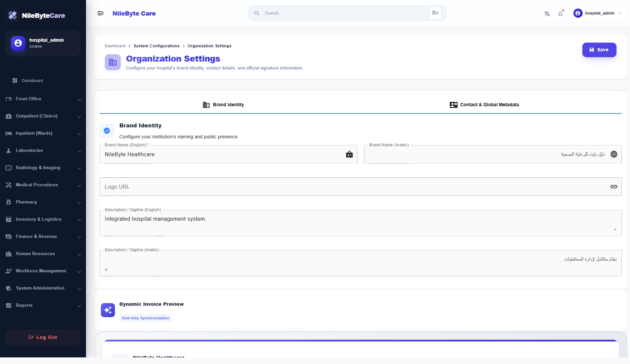
Task: Expand System Administration chevron
Action: pyautogui.click(x=79, y=289)
